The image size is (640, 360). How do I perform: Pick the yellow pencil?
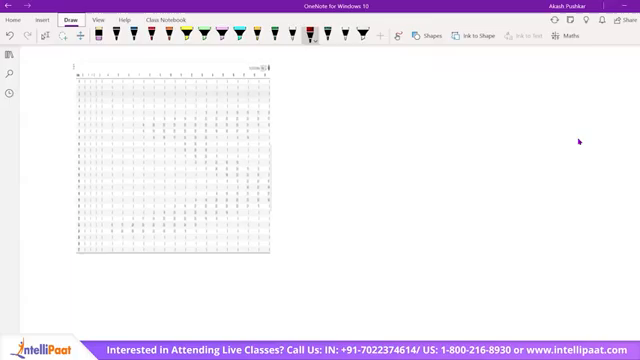point(257,34)
